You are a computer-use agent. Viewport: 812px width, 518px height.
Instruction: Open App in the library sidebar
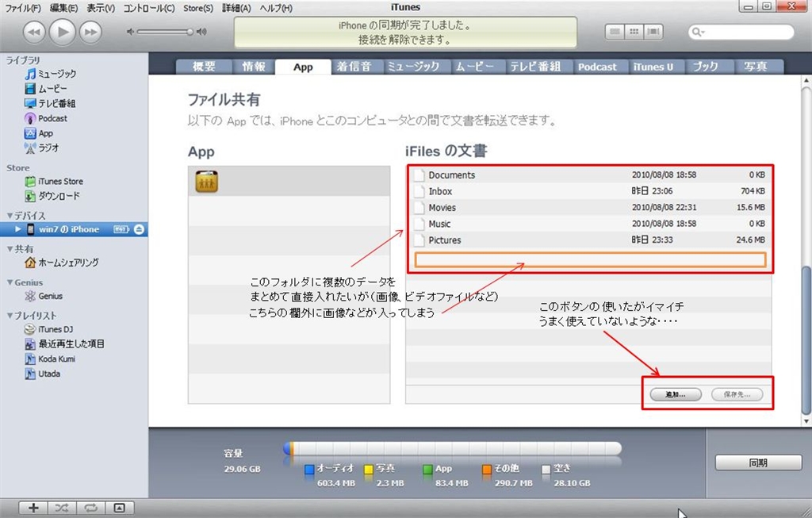pyautogui.click(x=39, y=133)
